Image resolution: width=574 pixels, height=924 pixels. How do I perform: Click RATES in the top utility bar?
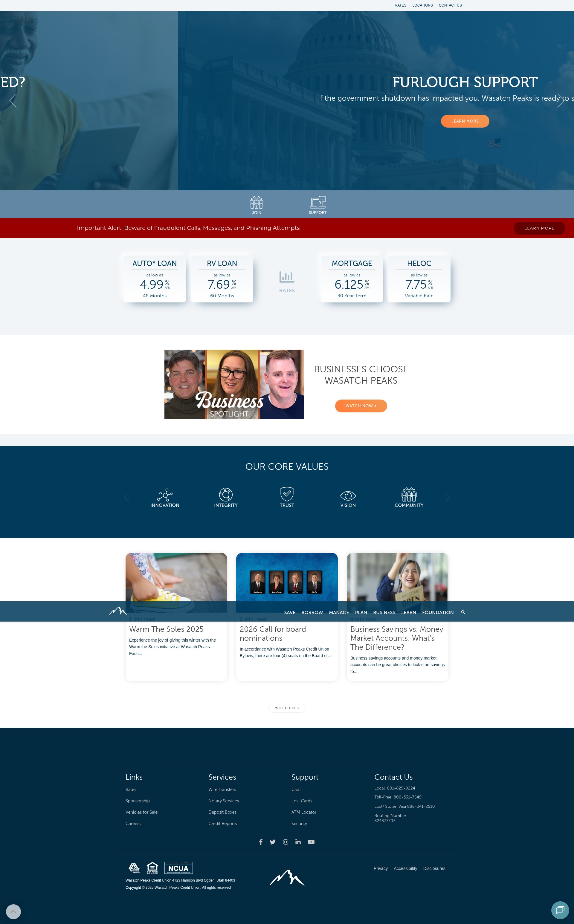coord(401,5)
